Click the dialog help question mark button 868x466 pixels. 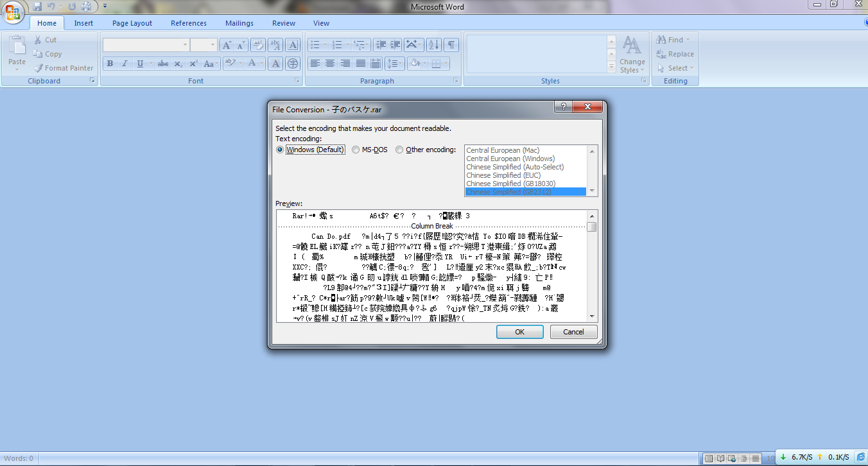tap(562, 107)
